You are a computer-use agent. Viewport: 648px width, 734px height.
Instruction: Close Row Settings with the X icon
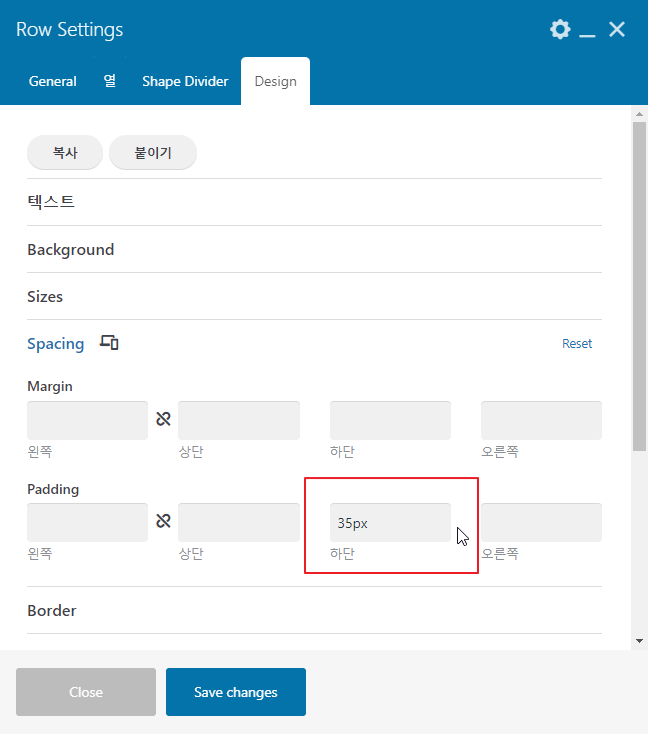tap(617, 29)
